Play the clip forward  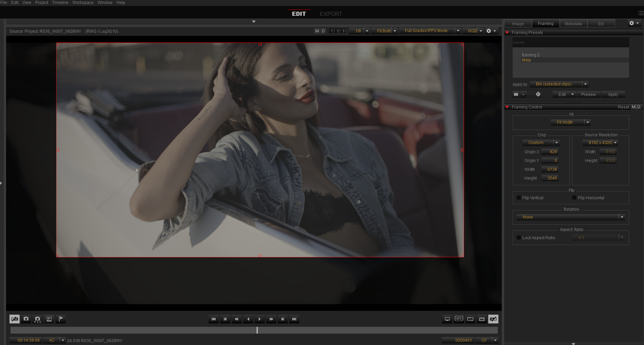coord(260,319)
